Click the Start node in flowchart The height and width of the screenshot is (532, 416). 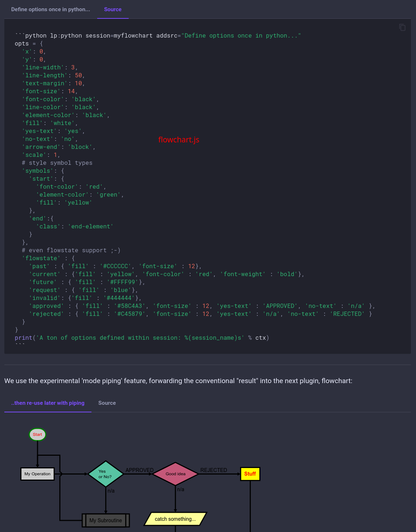[x=38, y=434]
